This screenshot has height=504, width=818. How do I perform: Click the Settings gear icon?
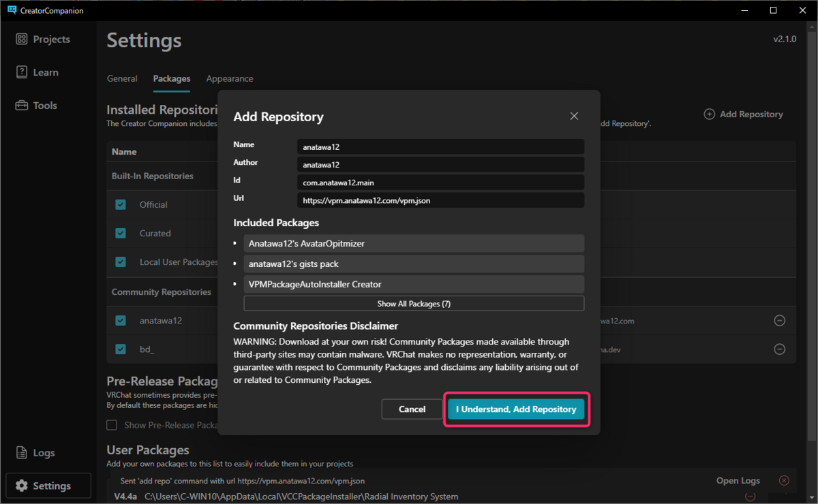coord(22,486)
